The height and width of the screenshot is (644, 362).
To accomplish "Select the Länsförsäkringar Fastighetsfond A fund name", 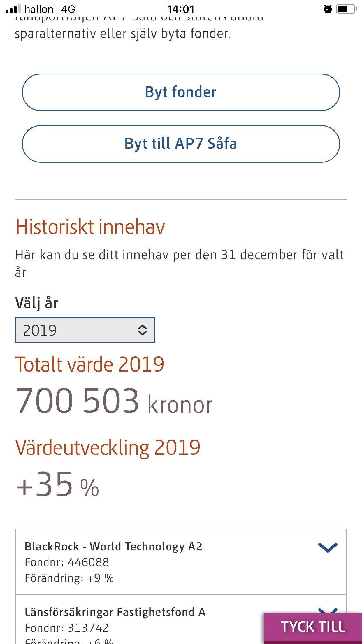I will point(115,612).
